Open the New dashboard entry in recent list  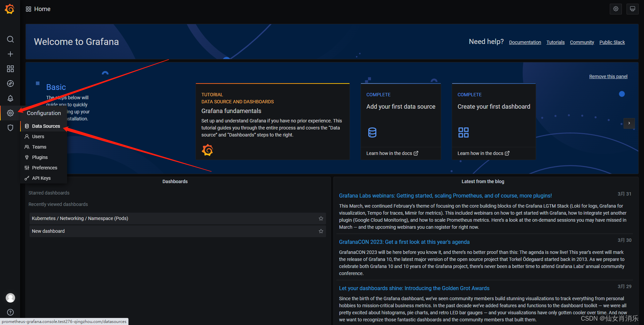tap(177, 231)
